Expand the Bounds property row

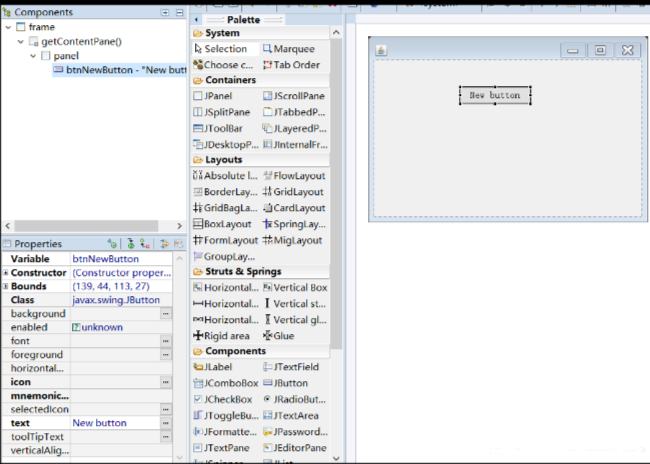coord(5,287)
